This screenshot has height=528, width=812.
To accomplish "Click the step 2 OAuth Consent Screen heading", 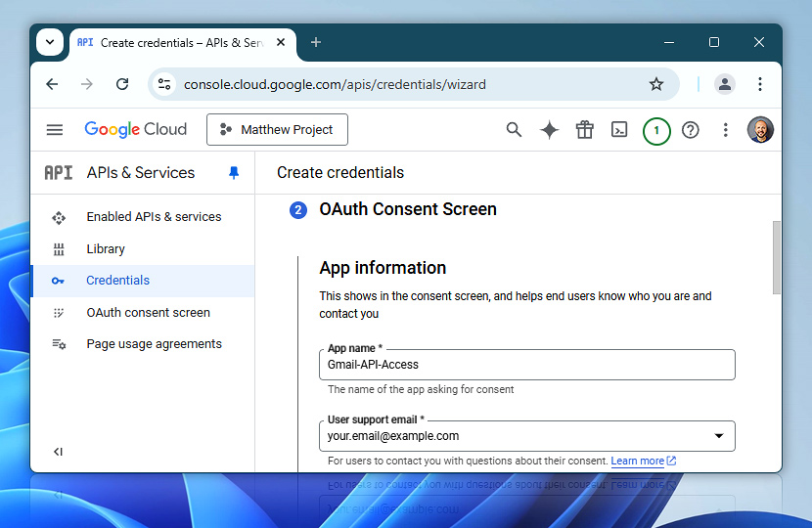I will pyautogui.click(x=408, y=209).
